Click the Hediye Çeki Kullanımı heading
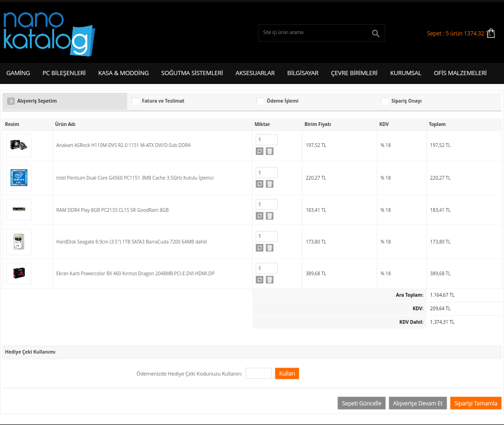Image resolution: width=504 pixels, height=425 pixels. [30, 352]
